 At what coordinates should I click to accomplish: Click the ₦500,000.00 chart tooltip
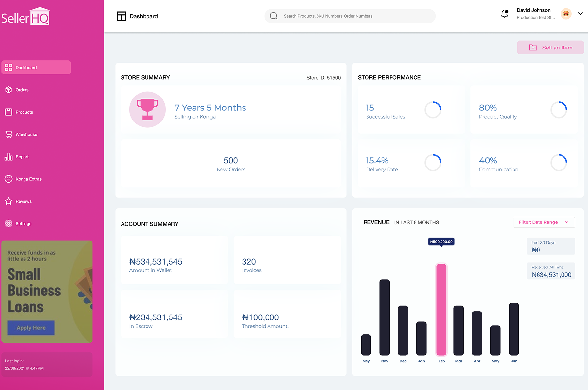(x=441, y=242)
